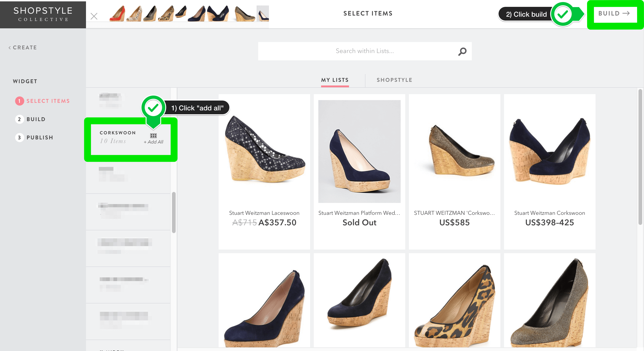
Task: Select the US$585 Corkswoon glitter wedge
Action: tap(454, 171)
